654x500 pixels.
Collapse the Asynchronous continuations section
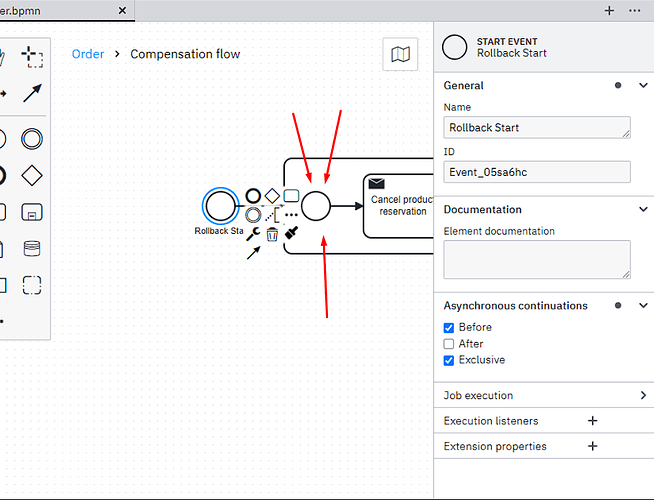(x=643, y=306)
